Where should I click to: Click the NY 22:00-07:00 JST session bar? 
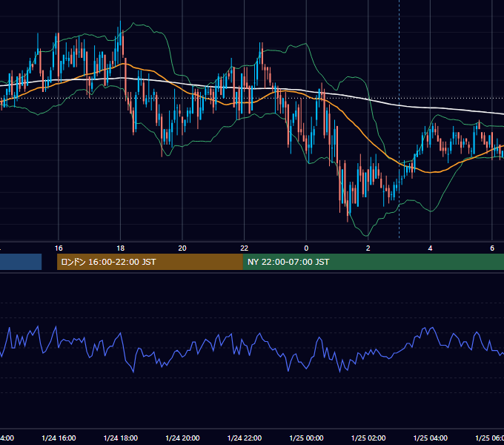374,262
